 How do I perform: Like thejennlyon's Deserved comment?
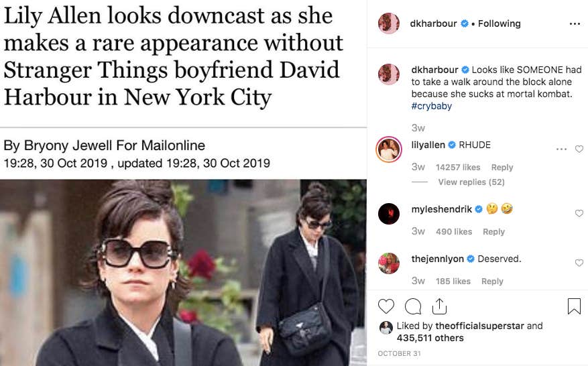click(579, 263)
